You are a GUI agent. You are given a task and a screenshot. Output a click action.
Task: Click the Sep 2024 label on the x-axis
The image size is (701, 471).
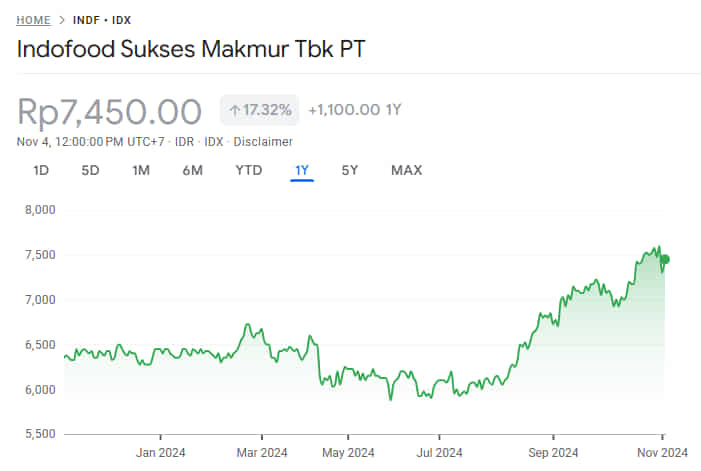pos(554,452)
